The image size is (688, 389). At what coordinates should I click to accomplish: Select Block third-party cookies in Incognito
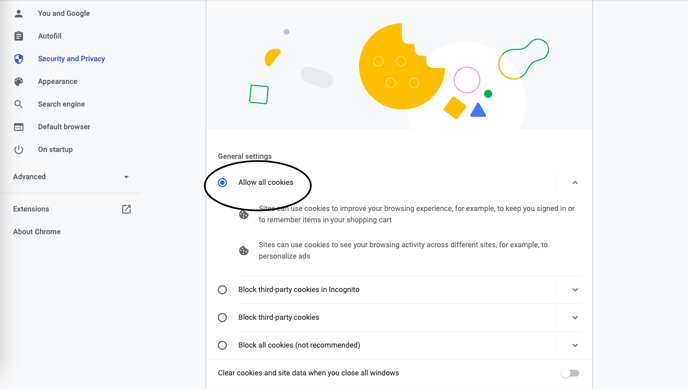coord(222,290)
